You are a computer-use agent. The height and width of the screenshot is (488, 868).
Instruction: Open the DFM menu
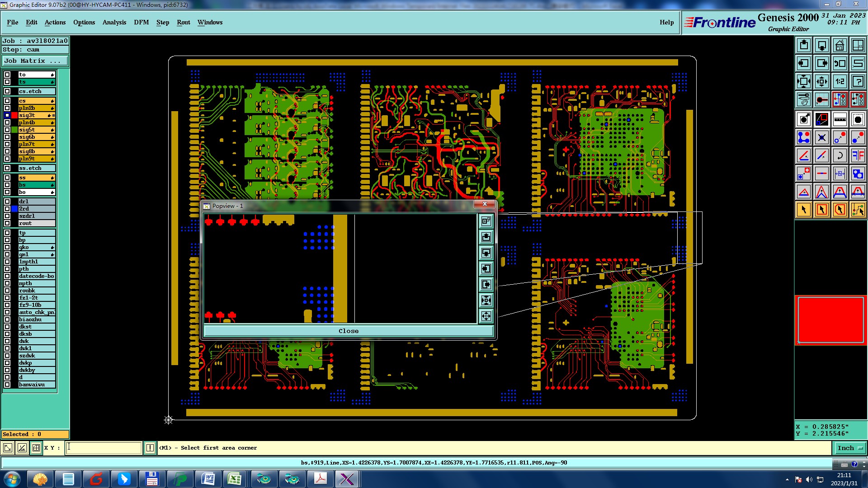point(141,22)
